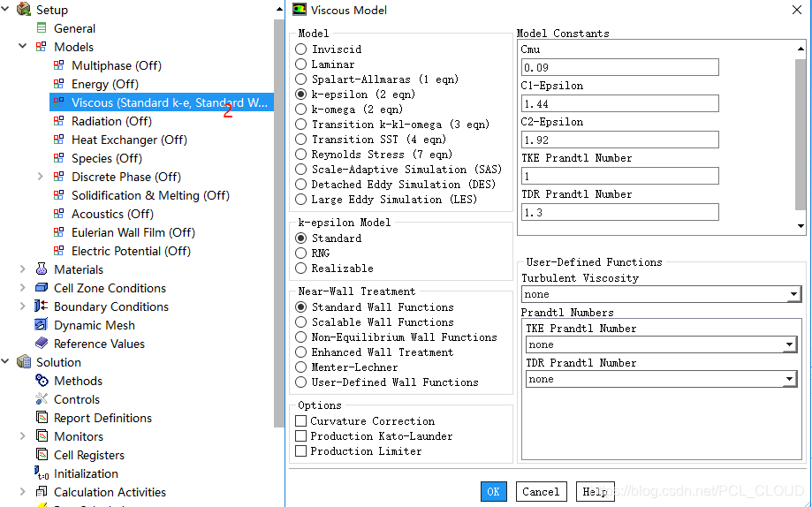Expand the Monitors tree node

click(x=23, y=436)
